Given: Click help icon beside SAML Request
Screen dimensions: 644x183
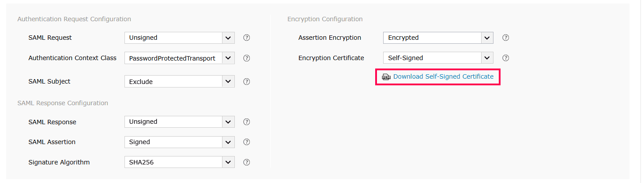Looking at the screenshot, I should click(247, 38).
